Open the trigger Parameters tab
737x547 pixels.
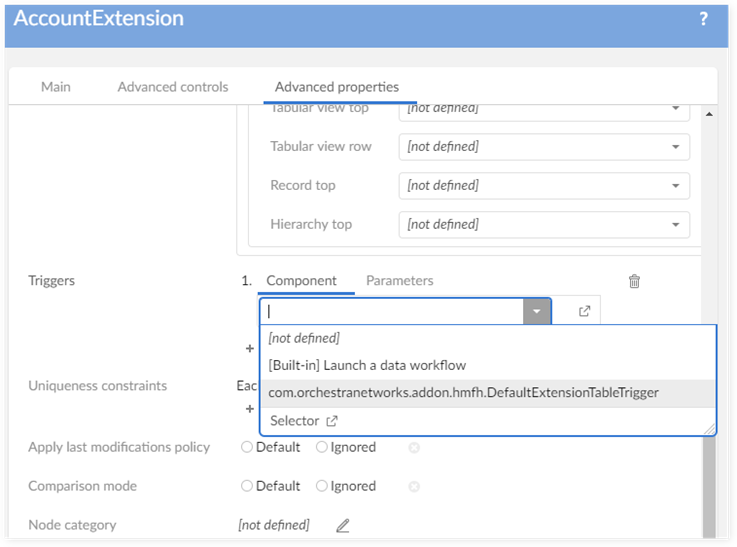pyautogui.click(x=399, y=281)
